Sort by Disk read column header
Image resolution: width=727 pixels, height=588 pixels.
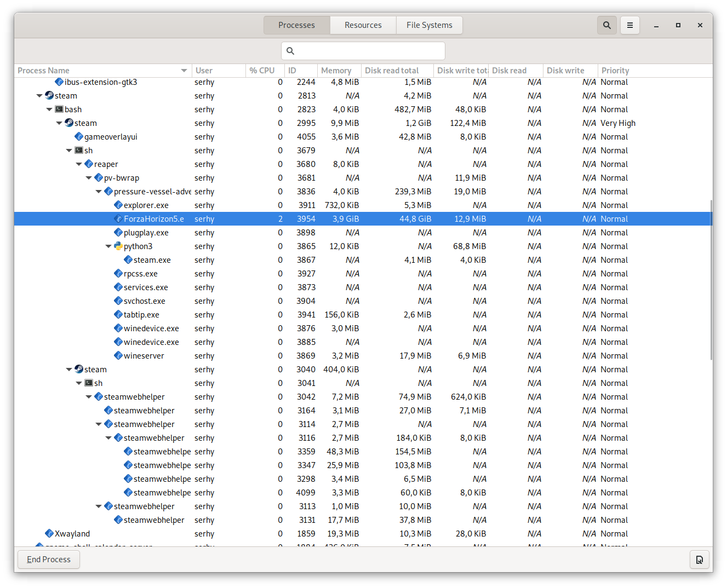(x=516, y=71)
